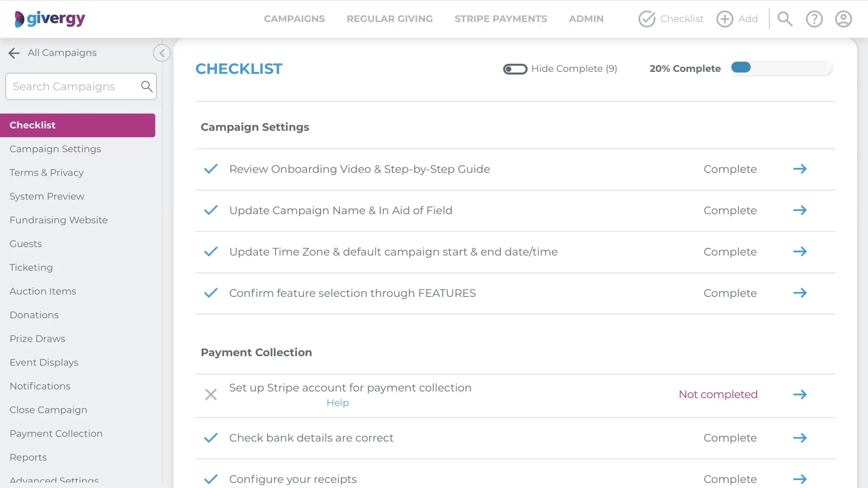The height and width of the screenshot is (488, 868).
Task: Open the Campaigns top menu
Action: coord(294,19)
